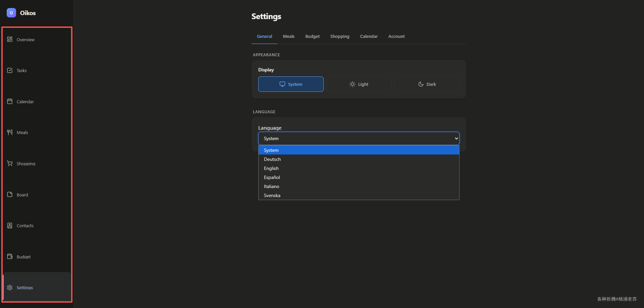644x308 pixels.
Task: Select the System display mode
Action: pos(291,84)
